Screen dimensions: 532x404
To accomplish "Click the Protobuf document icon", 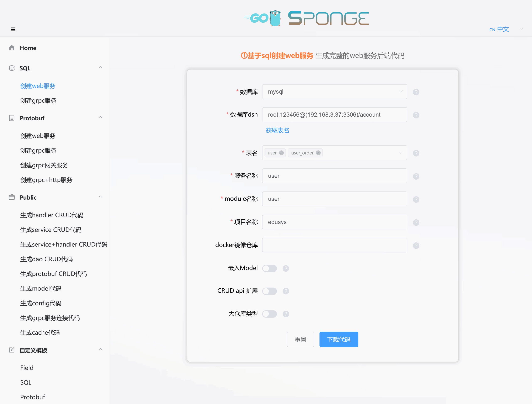I will pos(12,118).
